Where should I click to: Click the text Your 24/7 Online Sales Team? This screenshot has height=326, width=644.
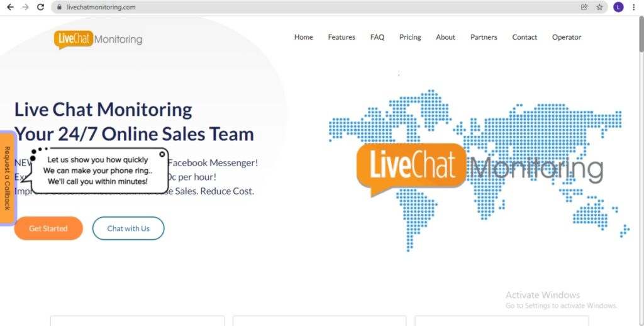point(134,134)
